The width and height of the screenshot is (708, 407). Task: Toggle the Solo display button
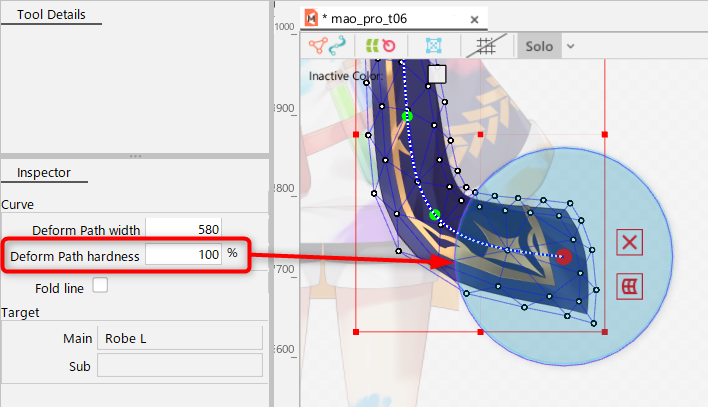tap(538, 46)
